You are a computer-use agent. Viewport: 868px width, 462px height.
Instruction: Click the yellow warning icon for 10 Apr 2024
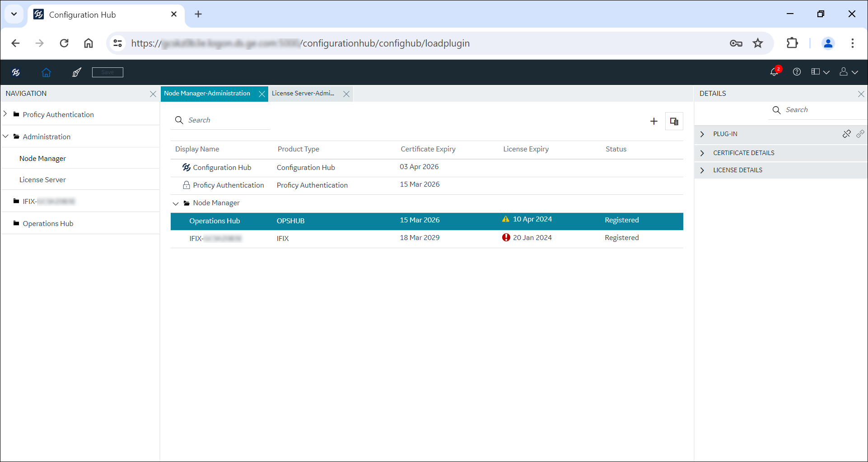coord(506,219)
